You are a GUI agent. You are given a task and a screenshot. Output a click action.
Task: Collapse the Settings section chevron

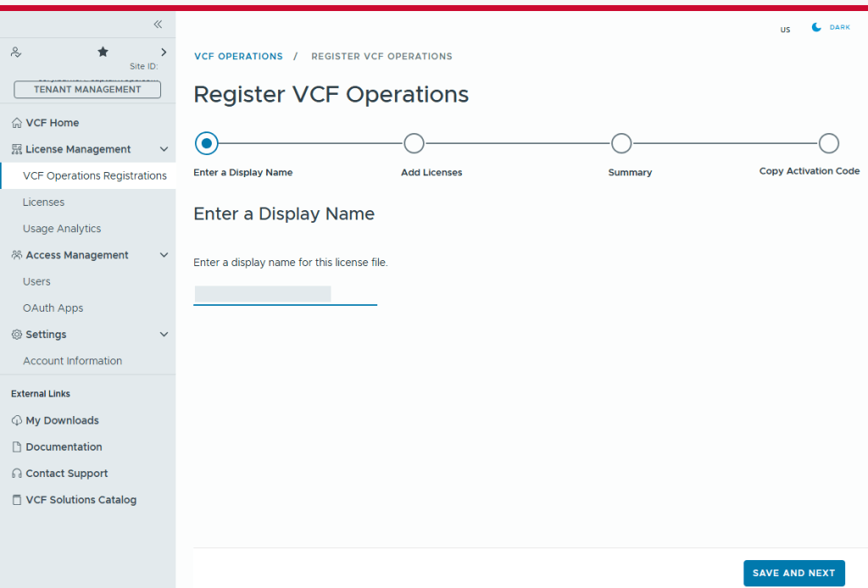click(x=164, y=335)
